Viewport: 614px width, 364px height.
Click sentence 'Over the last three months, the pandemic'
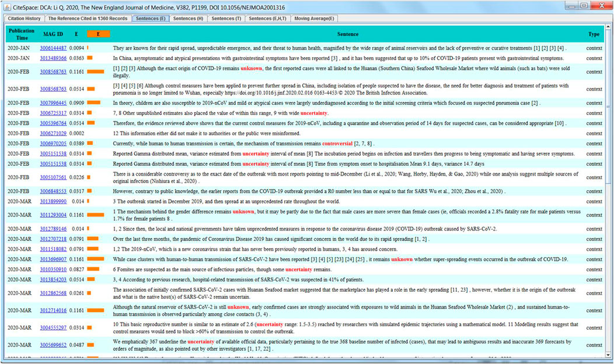coord(271,239)
